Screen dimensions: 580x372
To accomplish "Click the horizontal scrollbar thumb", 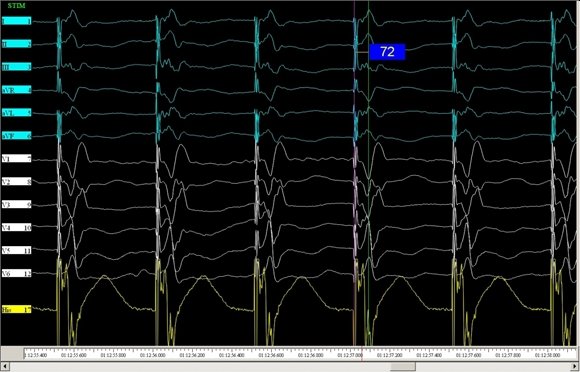I will point(403,366).
